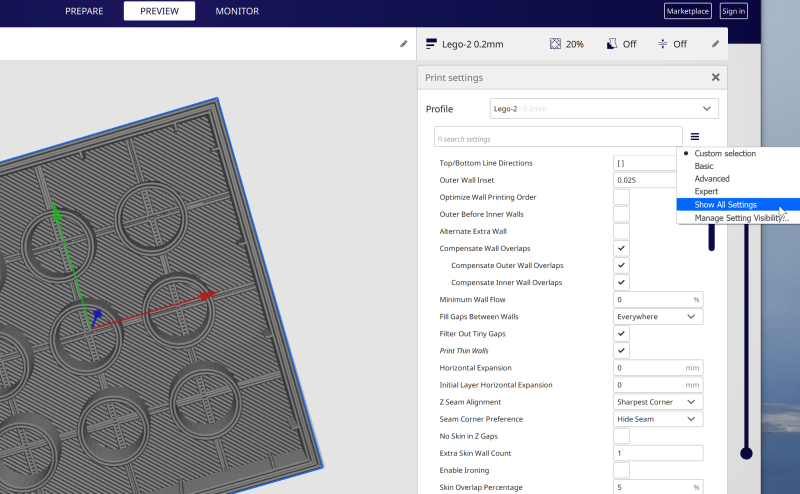Click the layer height profile icon Lego-2 0.2mm
Screen dimensions: 800x494
click(x=431, y=44)
